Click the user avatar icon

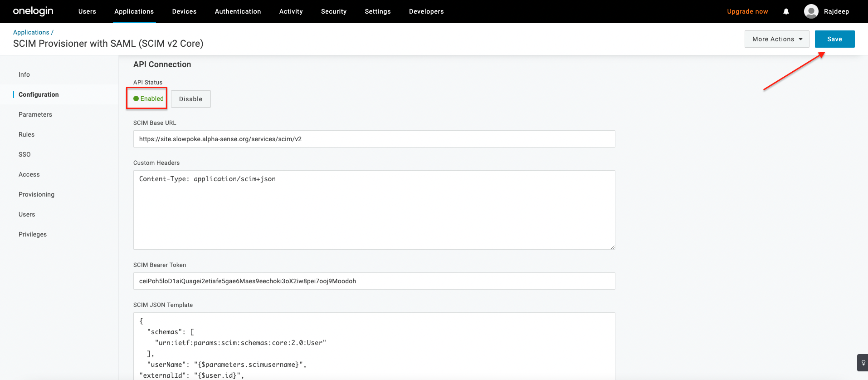point(811,11)
